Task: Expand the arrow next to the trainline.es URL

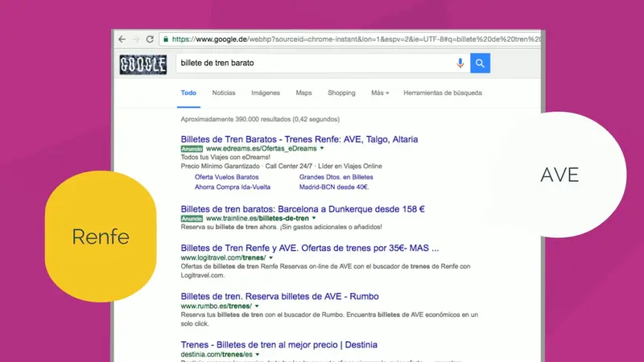Action: point(314,218)
